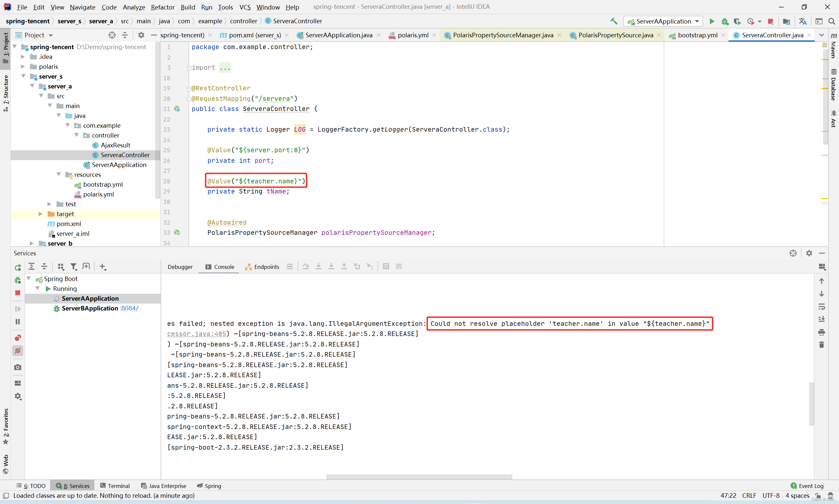Open Maven side panel
Image resolution: width=839 pixels, height=504 pixels.
coord(833,46)
